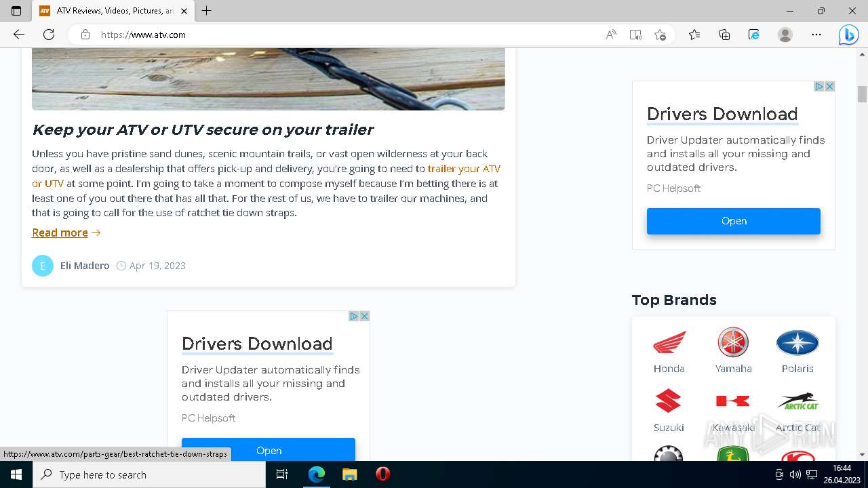Close the center ad with X

(364, 317)
